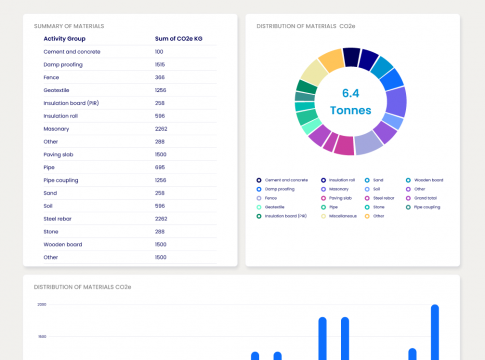The height and width of the screenshot is (360, 485).
Task: Click the orange segment of donut chart
Action: [x=331, y=60]
